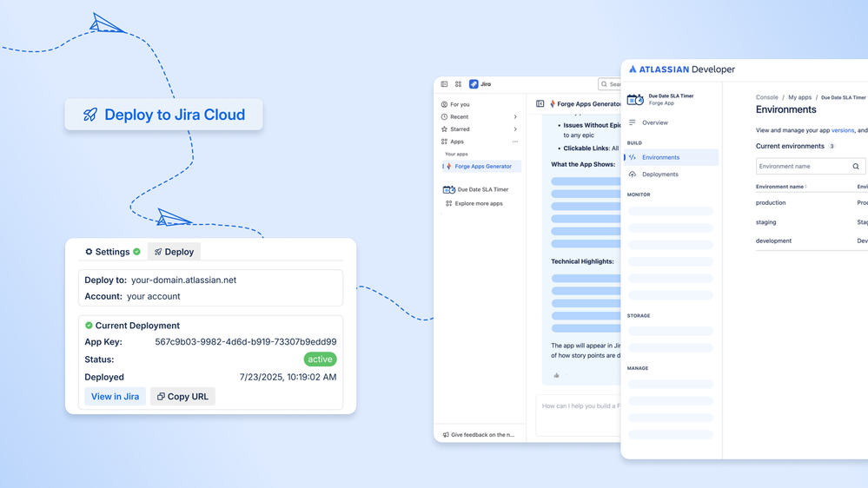Click the feedback megaphone icon in Jira sidebar
The image size is (868, 488).
coord(446,435)
